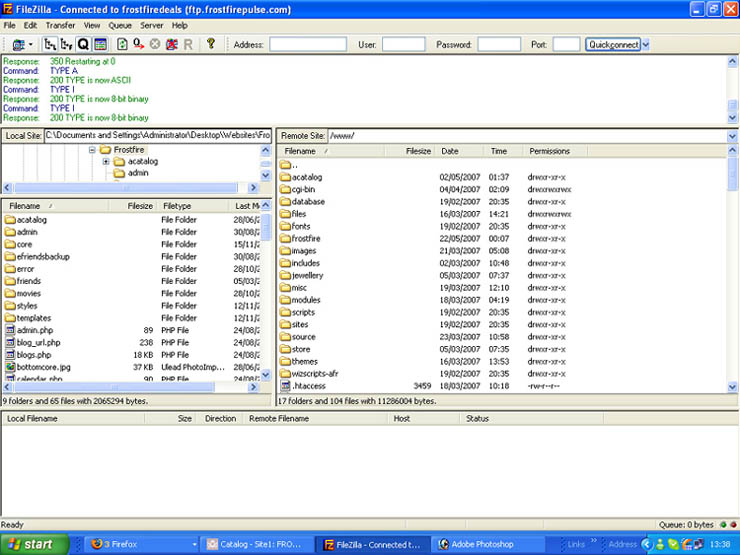Click remote file list scroll-down arrow
Image resolution: width=740 pixels, height=555 pixels.
pyautogui.click(x=732, y=387)
